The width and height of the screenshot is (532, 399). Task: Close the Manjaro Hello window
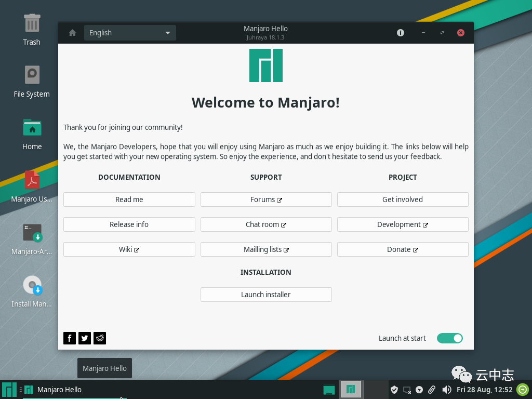tap(460, 33)
